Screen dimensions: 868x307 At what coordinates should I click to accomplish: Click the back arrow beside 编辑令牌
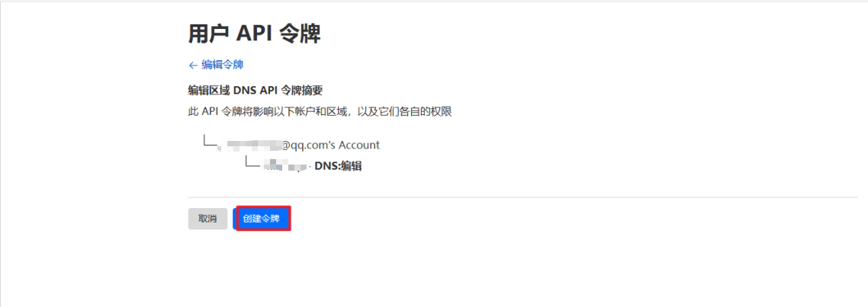point(193,66)
